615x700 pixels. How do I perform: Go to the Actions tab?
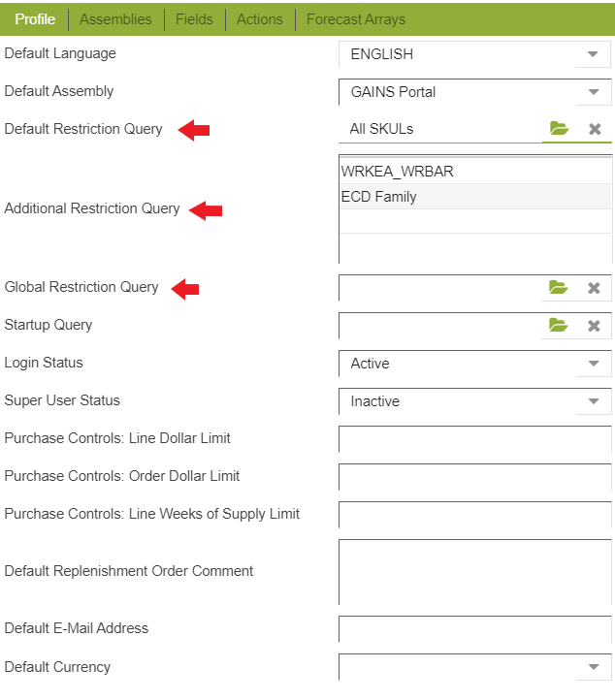(x=260, y=19)
